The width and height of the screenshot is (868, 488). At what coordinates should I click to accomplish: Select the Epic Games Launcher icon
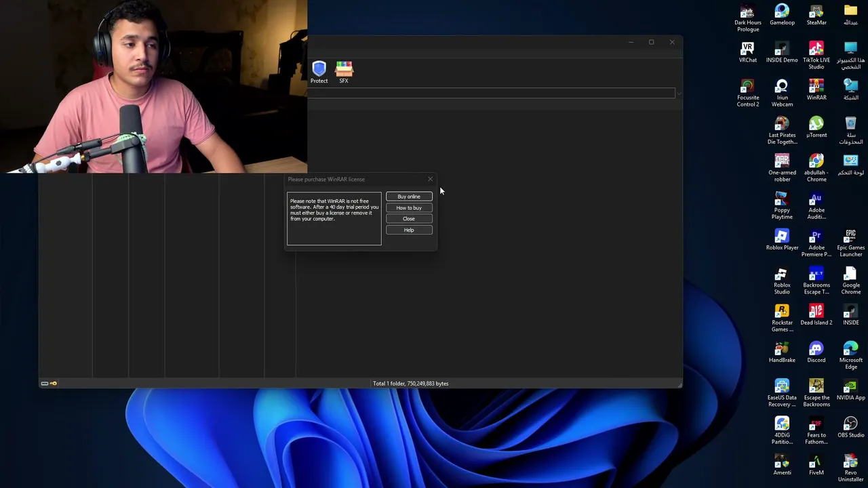tap(850, 243)
